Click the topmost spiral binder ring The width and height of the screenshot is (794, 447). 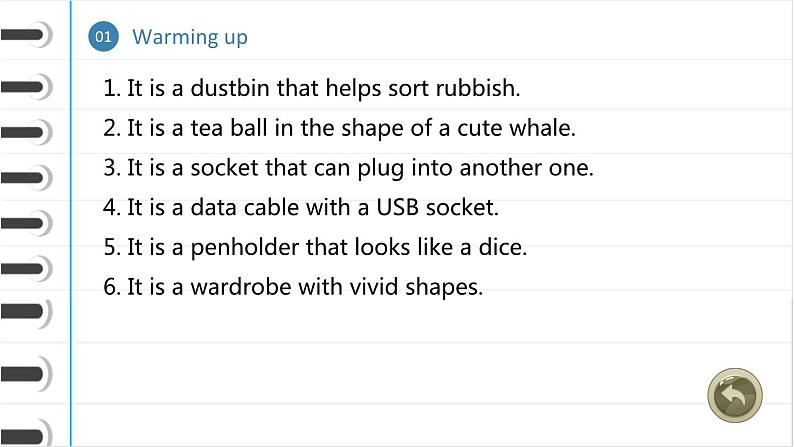click(x=25, y=36)
